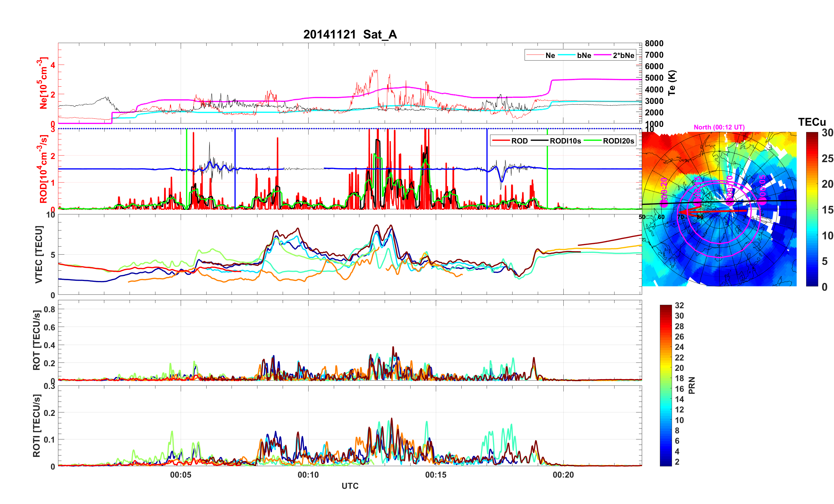
Task: Click the UTC x-axis label
Action: point(350,486)
